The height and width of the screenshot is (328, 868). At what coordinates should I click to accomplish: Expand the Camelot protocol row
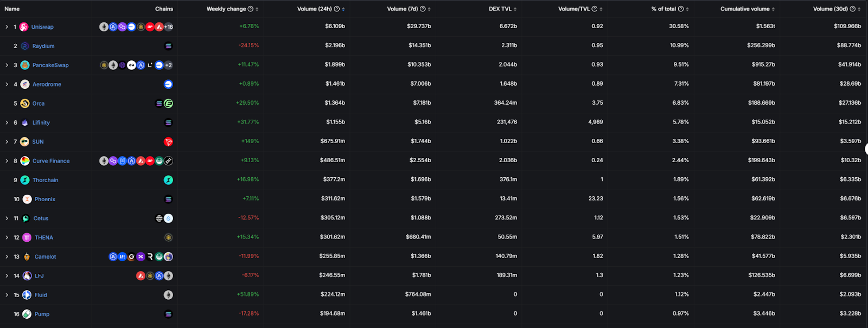pyautogui.click(x=7, y=257)
